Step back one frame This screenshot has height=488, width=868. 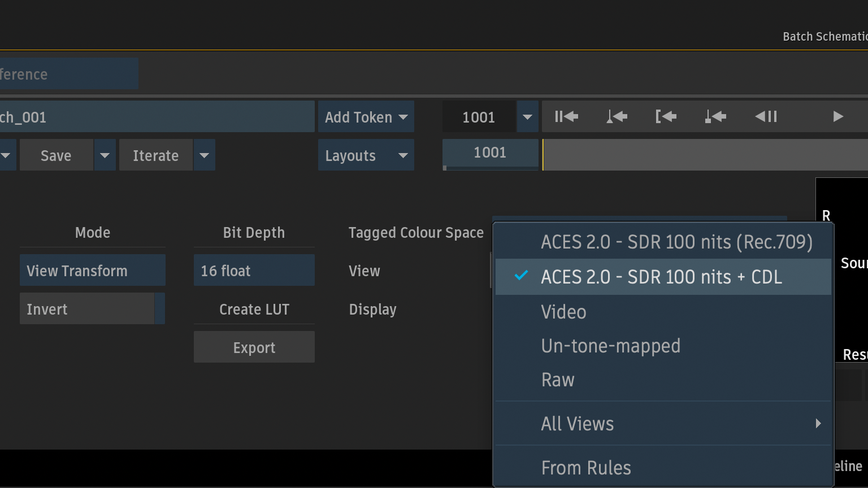tap(766, 117)
